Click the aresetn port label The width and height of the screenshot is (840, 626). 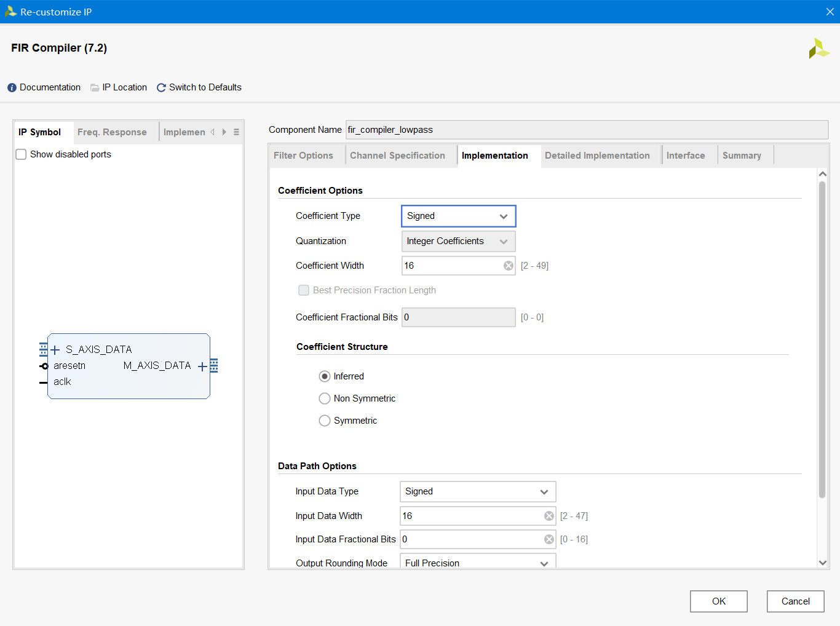click(x=69, y=366)
